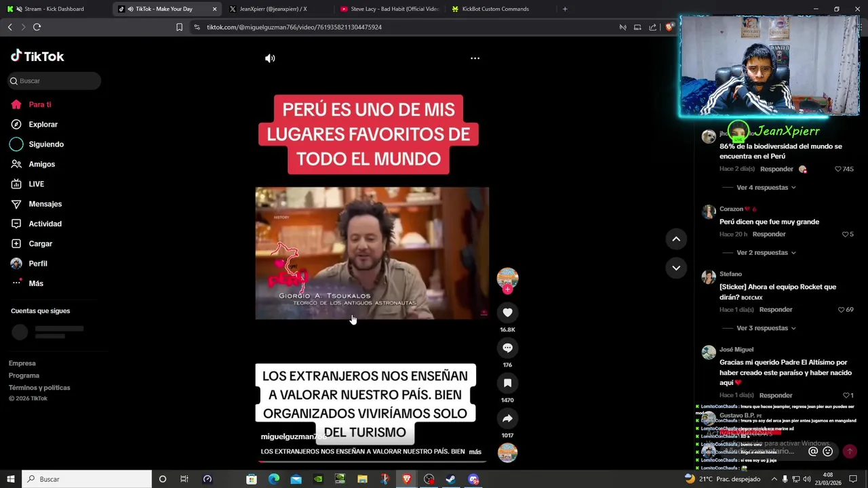868x488 pixels.
Task: Open the Perfil avatar in sidebar
Action: 16,264
